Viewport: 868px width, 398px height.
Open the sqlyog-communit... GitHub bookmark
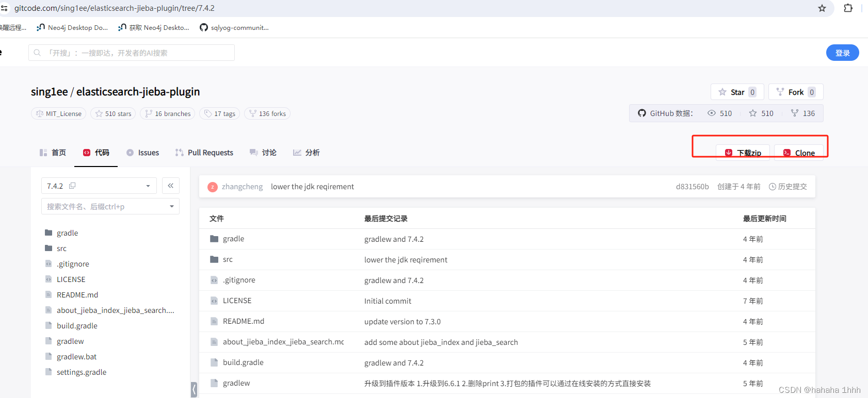(x=234, y=27)
